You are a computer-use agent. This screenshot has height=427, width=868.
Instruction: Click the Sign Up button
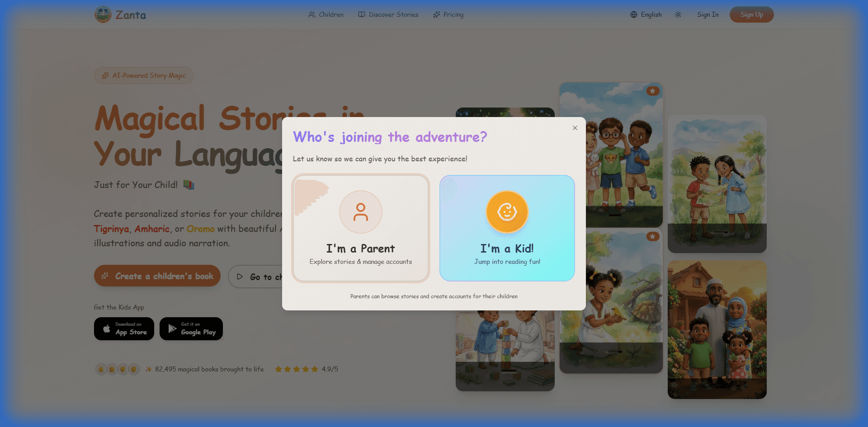(x=752, y=14)
